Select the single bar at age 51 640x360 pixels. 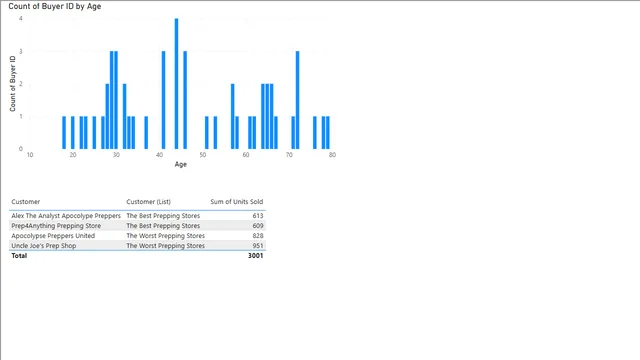(207, 133)
